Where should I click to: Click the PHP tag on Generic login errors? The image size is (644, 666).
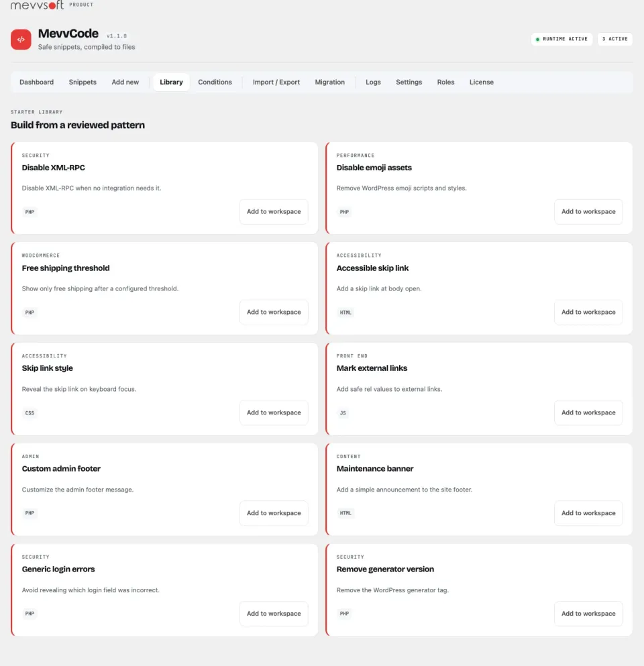point(30,613)
